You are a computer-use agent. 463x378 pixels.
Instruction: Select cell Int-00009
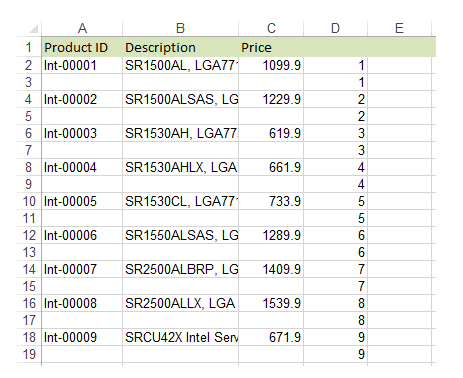click(82, 337)
